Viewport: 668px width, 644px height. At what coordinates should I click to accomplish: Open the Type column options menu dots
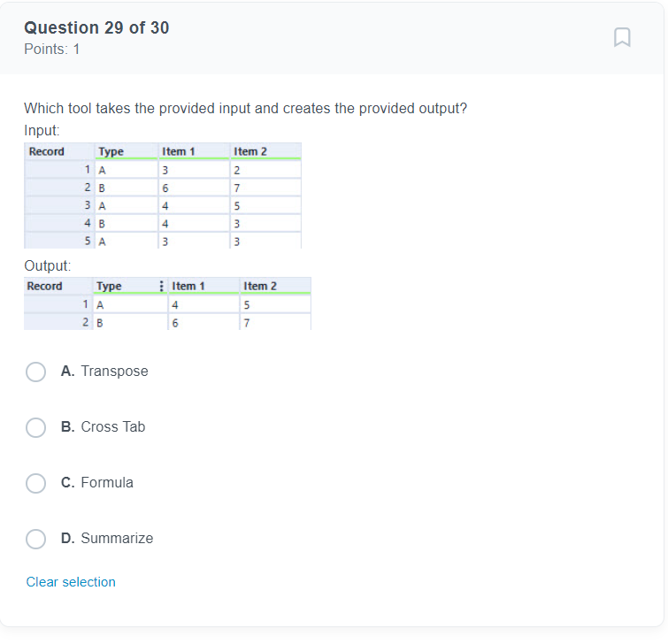(161, 286)
